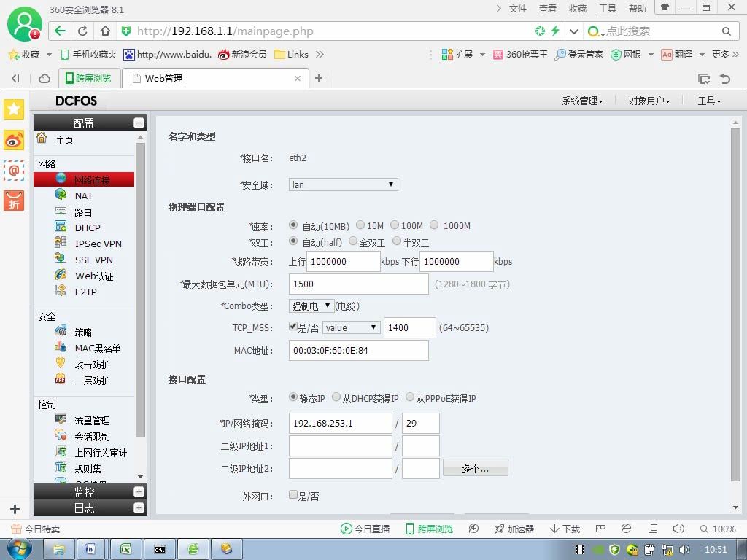Image resolution: width=747 pixels, height=560 pixels.
Task: Click the Excel icon in taskbar
Action: 125,549
